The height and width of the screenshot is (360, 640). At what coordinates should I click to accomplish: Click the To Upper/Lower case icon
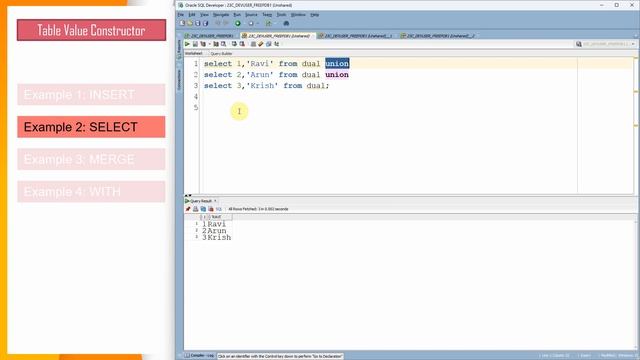(x=276, y=44)
